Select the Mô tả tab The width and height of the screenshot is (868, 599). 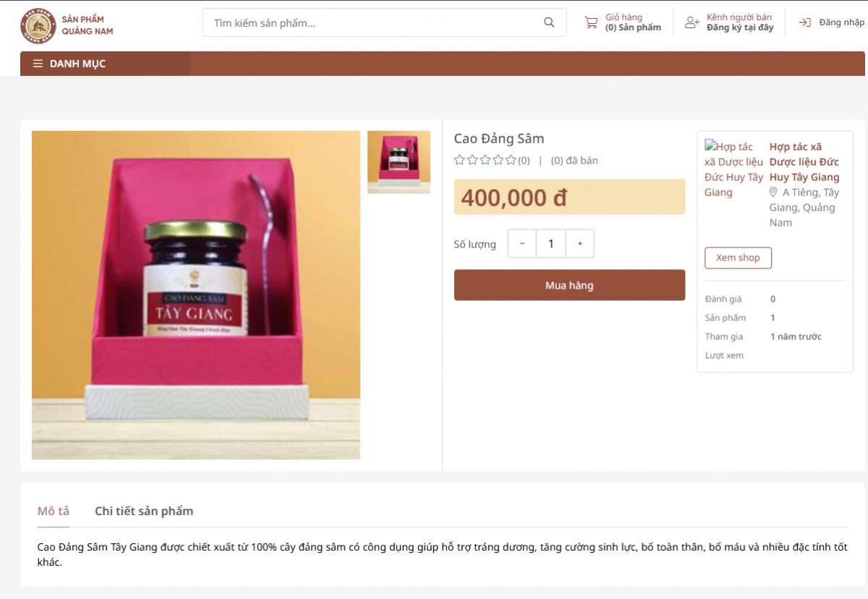54,511
